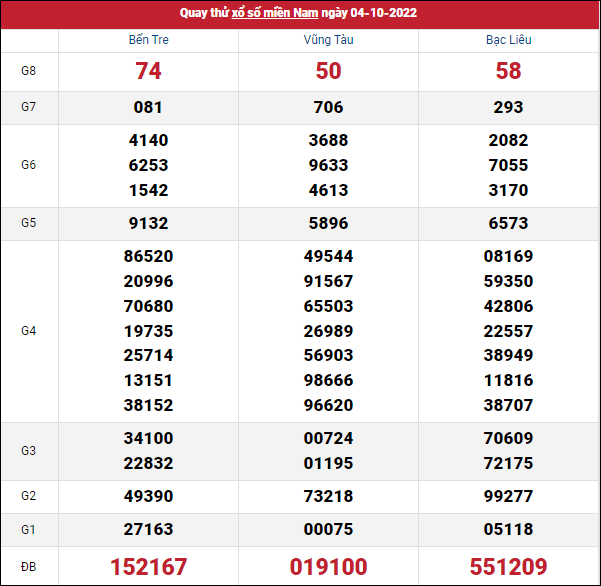Select Bến Tre special prize 152167

[148, 566]
